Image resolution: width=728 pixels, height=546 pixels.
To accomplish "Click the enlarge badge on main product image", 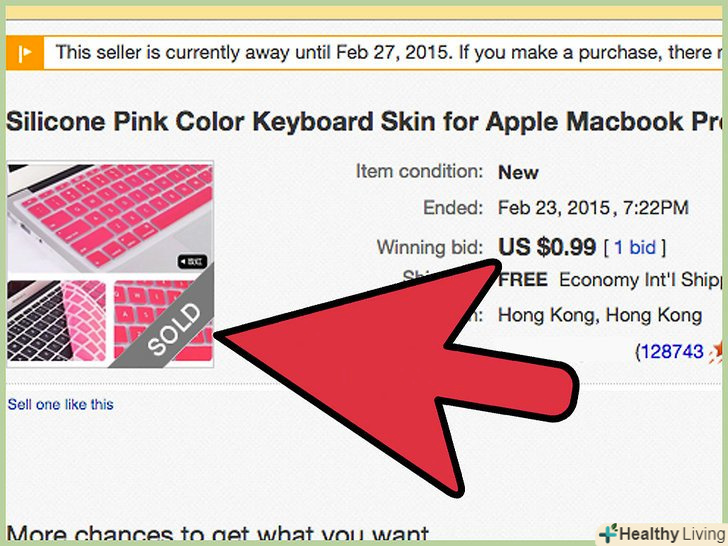I will (x=193, y=261).
